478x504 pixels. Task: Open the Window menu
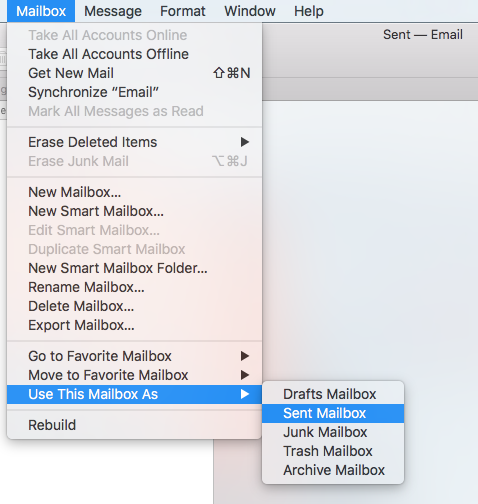(250, 11)
